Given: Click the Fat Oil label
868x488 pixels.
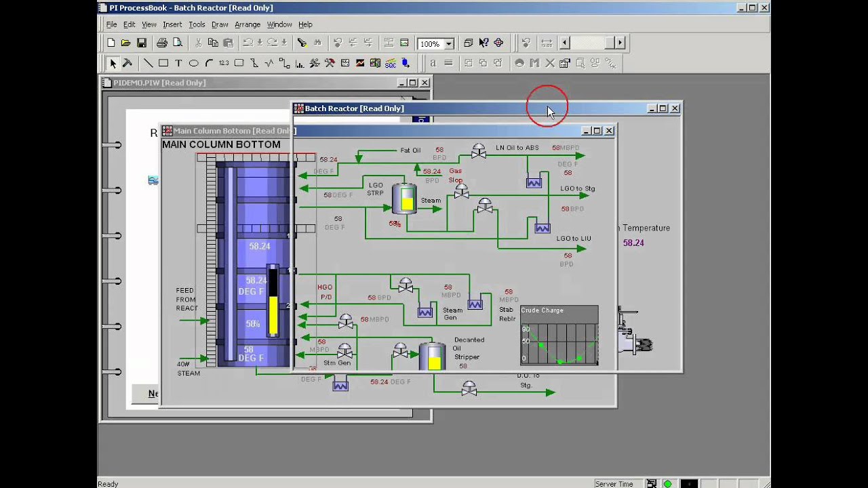Looking at the screenshot, I should pos(410,150).
